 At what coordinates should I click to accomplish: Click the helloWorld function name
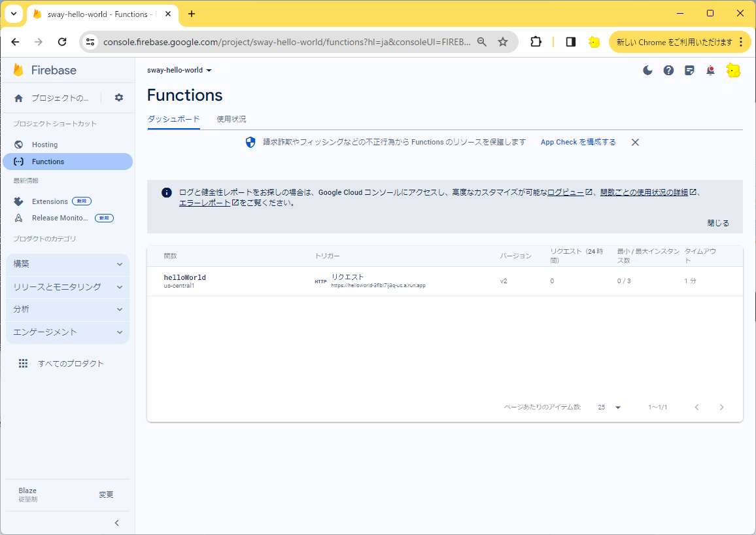[x=184, y=277]
